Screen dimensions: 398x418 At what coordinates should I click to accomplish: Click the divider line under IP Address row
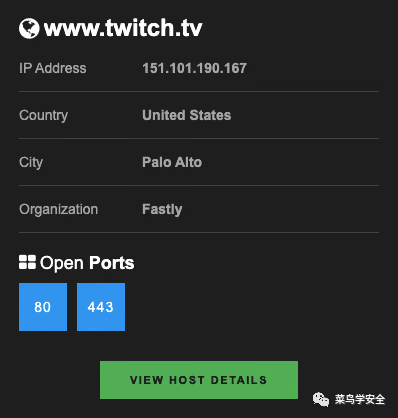click(199, 91)
